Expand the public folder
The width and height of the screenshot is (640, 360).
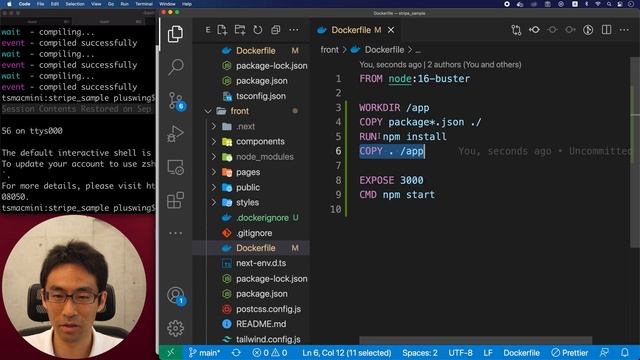click(x=214, y=187)
